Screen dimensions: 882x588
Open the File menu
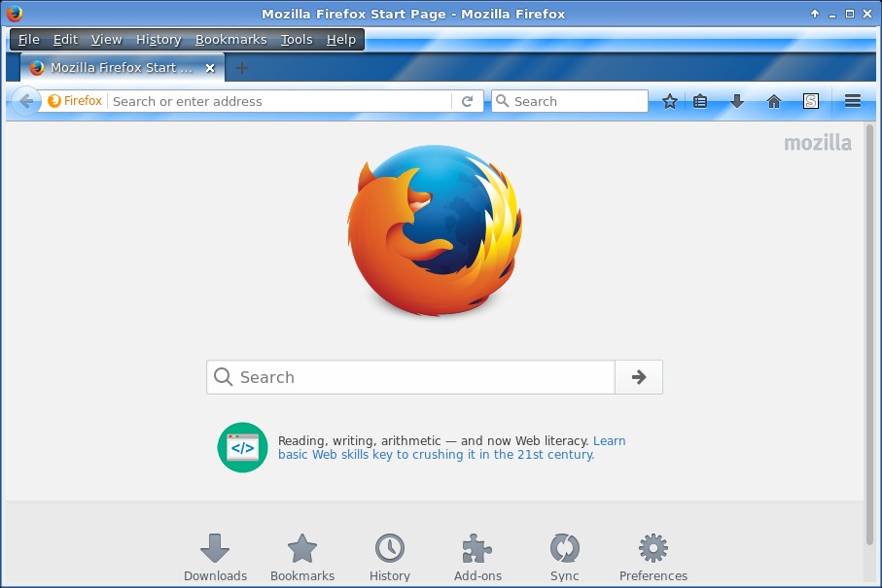[x=29, y=39]
